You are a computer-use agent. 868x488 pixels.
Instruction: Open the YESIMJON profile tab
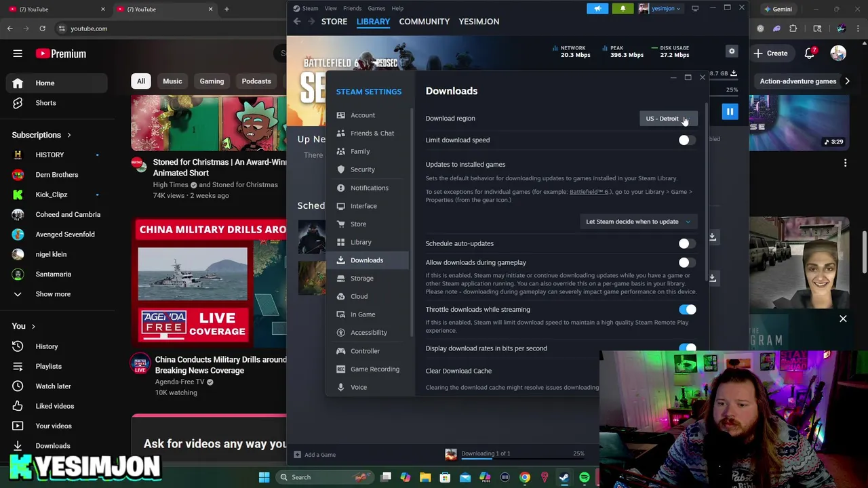479,22
